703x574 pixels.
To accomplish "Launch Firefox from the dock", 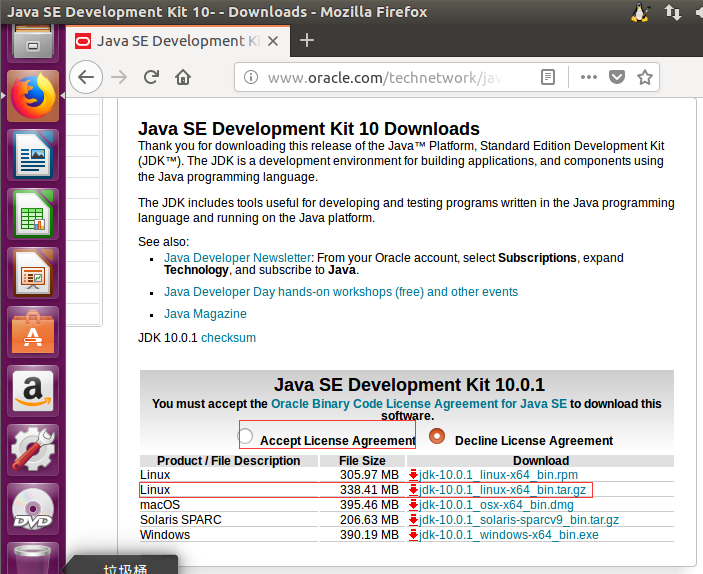I will click(x=33, y=96).
